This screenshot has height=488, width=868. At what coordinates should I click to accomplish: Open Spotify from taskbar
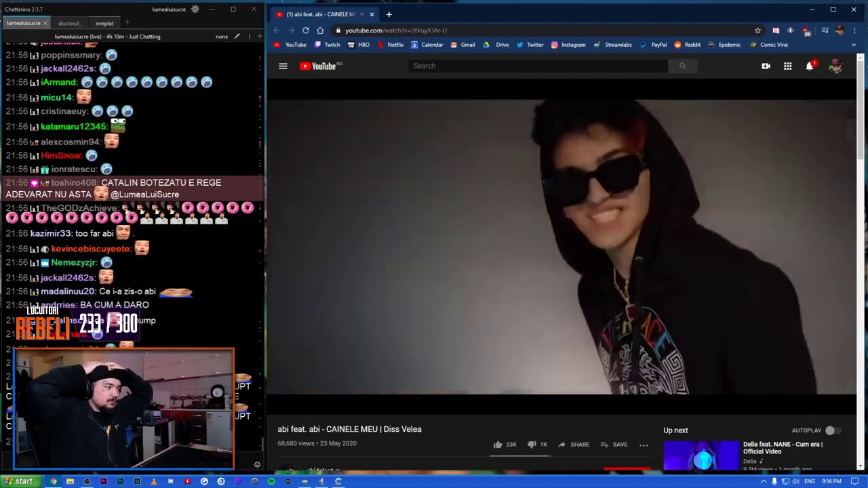coord(271,481)
